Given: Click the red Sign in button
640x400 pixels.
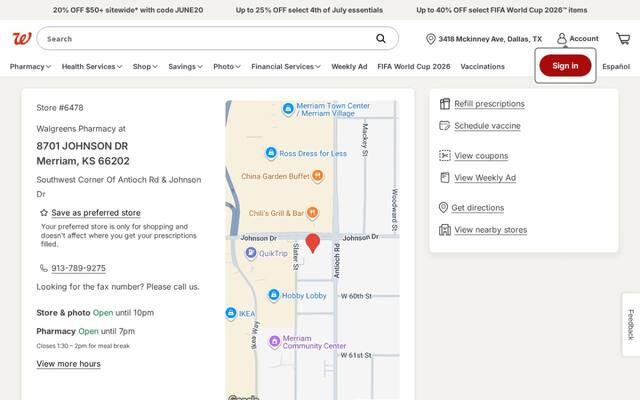Looking at the screenshot, I should pyautogui.click(x=565, y=66).
